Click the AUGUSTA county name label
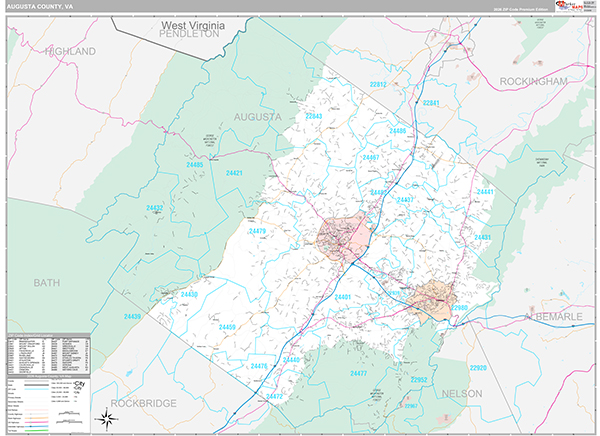 (x=257, y=116)
